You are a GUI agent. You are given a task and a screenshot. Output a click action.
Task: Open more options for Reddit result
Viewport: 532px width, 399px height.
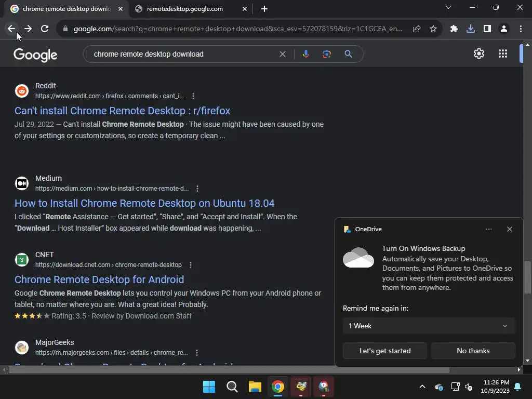tap(193, 96)
